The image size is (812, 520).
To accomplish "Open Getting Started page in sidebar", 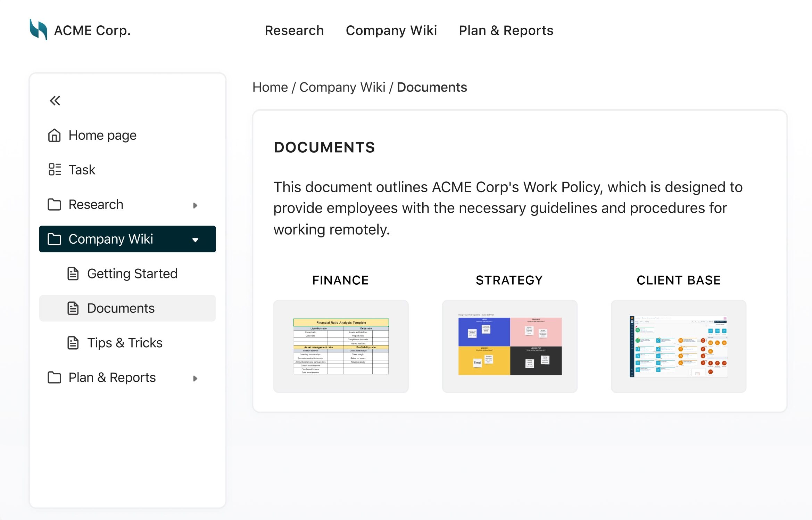I will tap(127, 274).
